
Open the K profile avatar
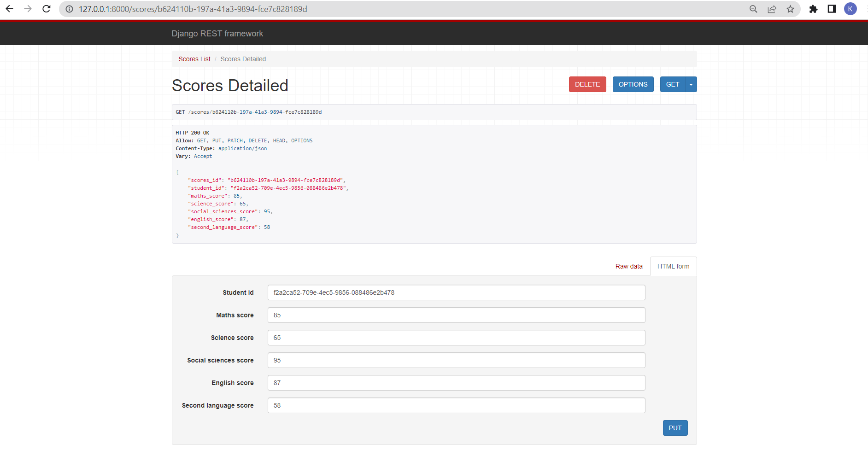(850, 9)
